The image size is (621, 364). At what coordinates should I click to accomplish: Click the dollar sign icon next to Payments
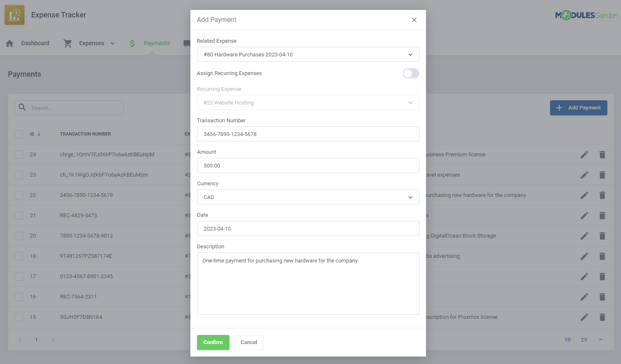pyautogui.click(x=132, y=43)
